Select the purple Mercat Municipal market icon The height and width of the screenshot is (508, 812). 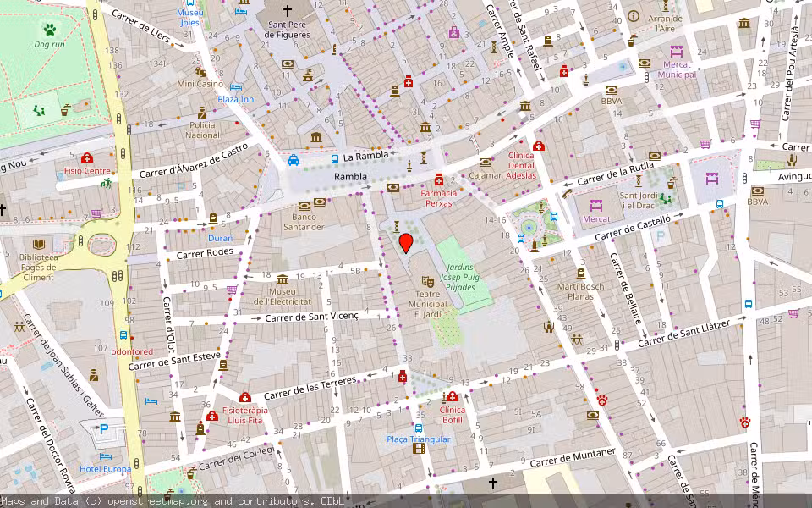(677, 52)
